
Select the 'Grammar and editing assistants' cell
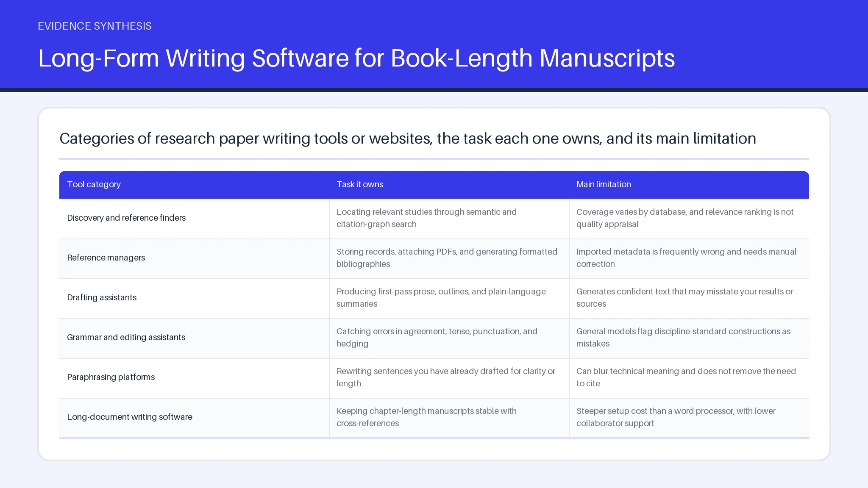coord(194,338)
